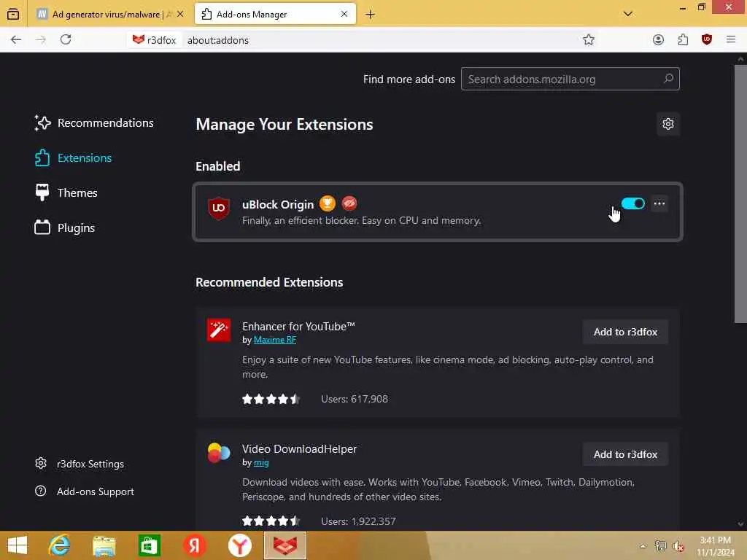Open the account profile icon in toolbar
The image size is (747, 560).
point(658,40)
